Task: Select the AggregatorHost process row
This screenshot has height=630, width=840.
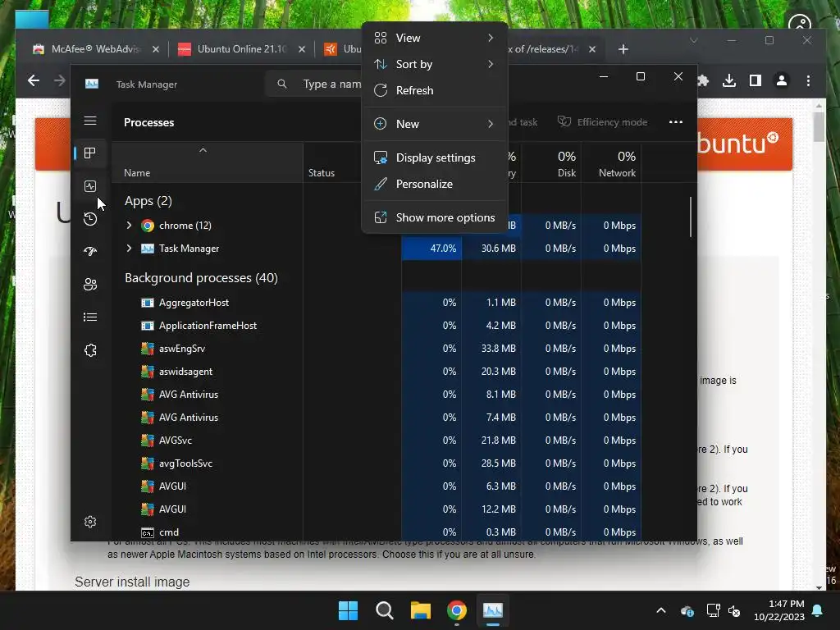Action: click(376, 303)
